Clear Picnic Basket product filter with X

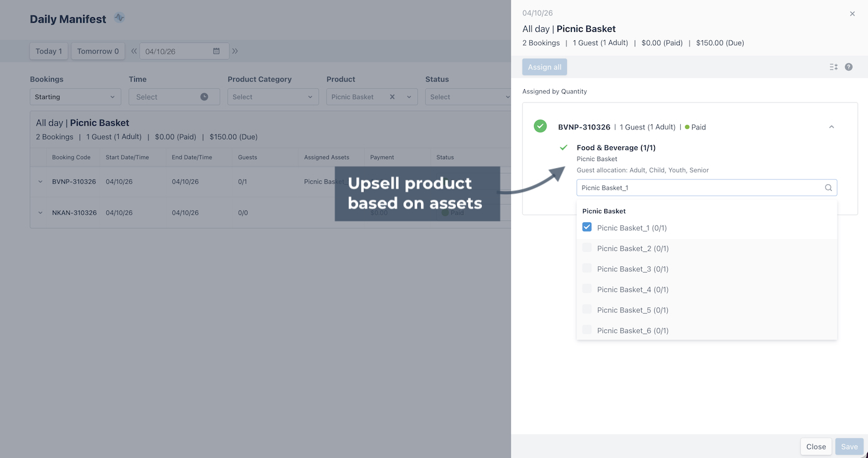tap(392, 96)
